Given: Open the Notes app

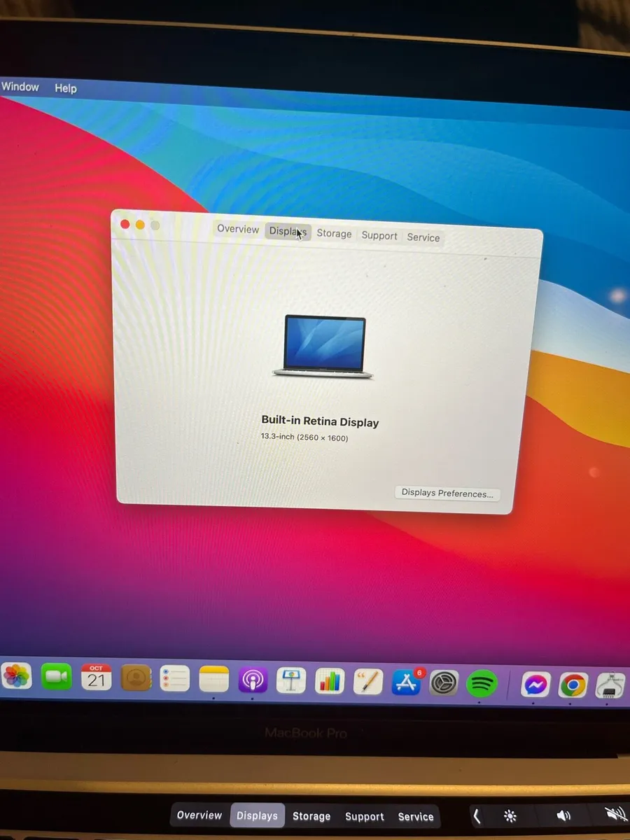Looking at the screenshot, I should 213,679.
